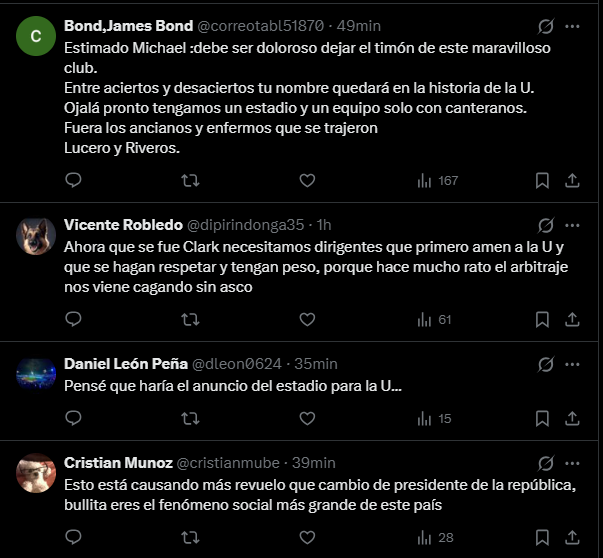This screenshot has width=603, height=558.
Task: Click Cristian Munoz's avatar image
Action: pyautogui.click(x=36, y=473)
